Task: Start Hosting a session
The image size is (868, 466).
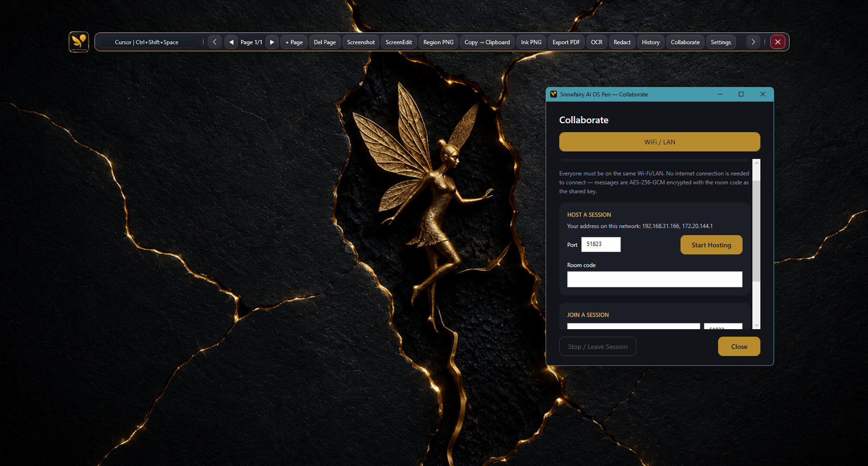Action: (712, 245)
